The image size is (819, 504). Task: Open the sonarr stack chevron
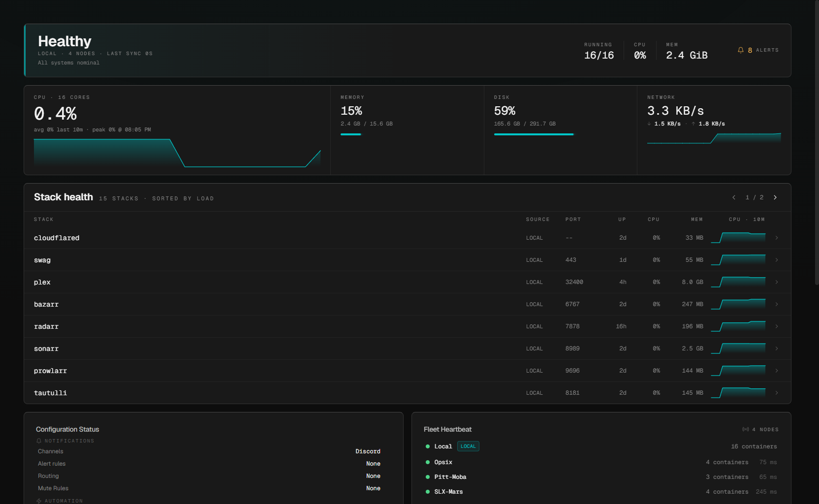pyautogui.click(x=777, y=348)
